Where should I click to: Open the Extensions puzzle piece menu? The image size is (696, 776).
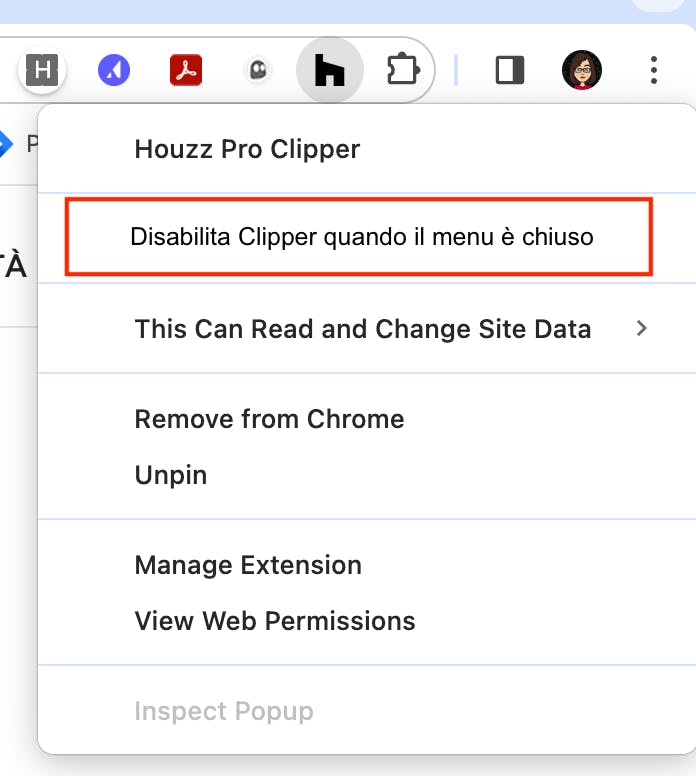coord(402,69)
